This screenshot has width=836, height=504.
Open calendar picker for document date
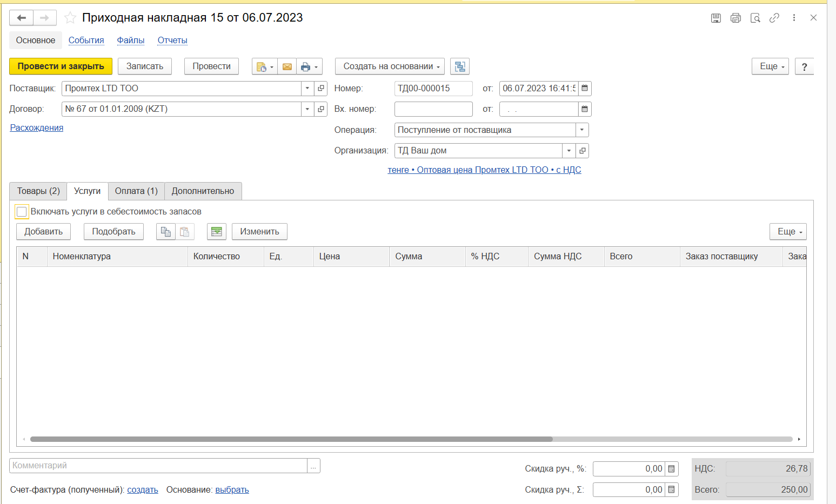coord(585,88)
